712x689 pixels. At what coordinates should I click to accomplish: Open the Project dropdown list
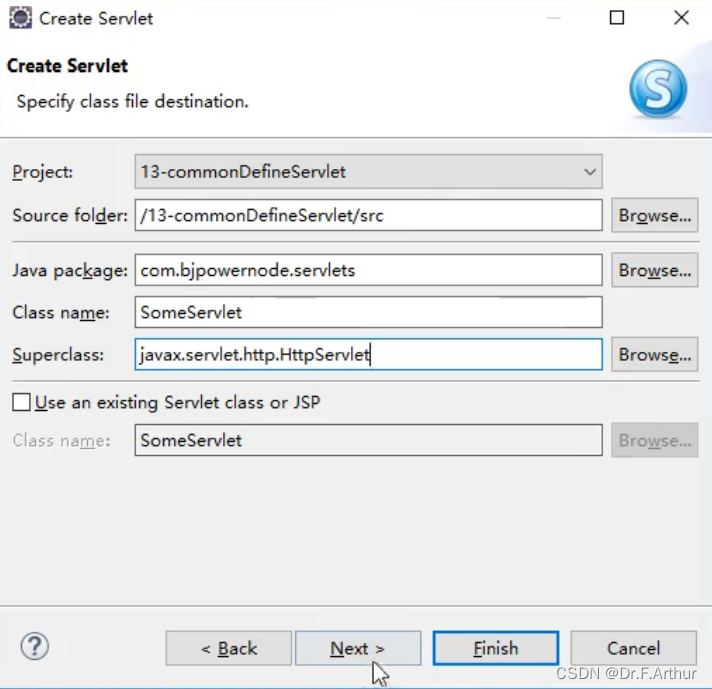click(x=368, y=172)
